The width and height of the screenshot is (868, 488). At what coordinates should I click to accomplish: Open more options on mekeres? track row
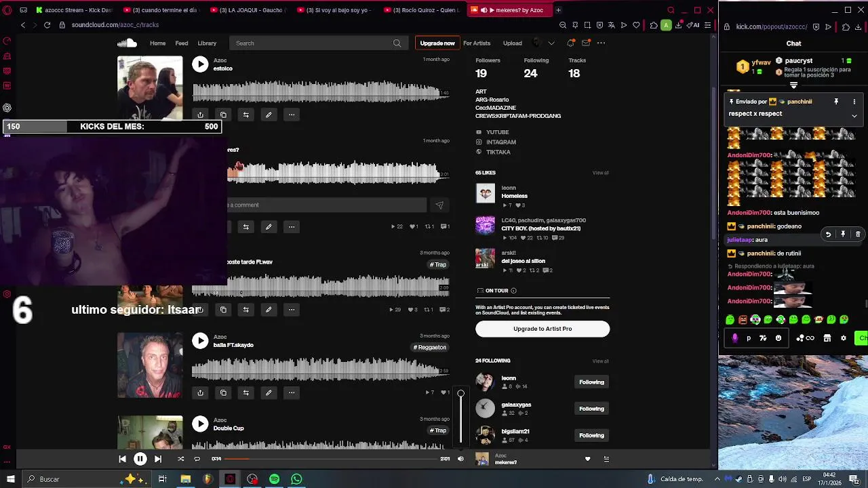click(292, 226)
